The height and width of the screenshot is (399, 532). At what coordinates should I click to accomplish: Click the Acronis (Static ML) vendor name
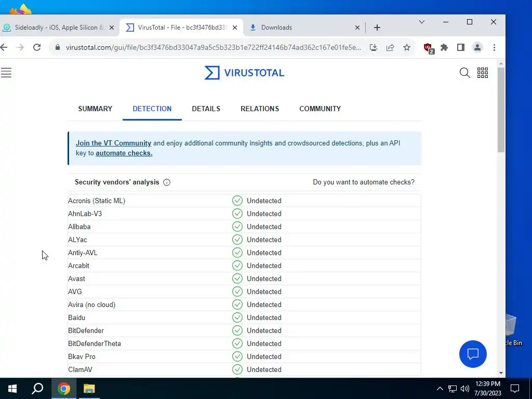point(96,201)
